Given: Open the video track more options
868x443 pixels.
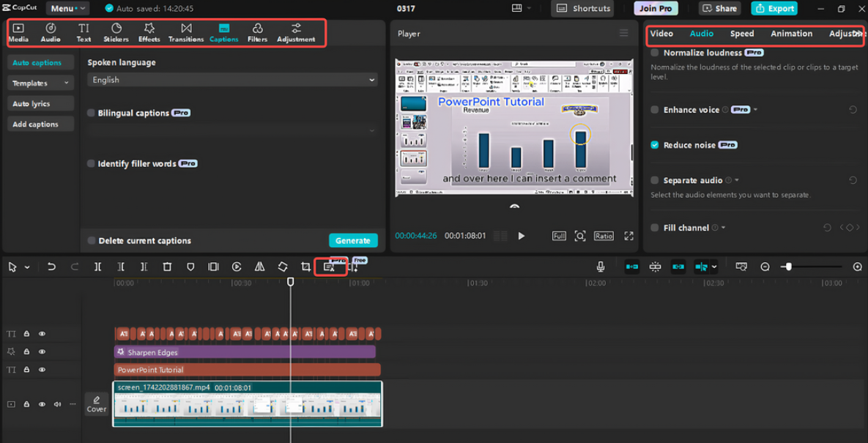Looking at the screenshot, I should coord(73,404).
